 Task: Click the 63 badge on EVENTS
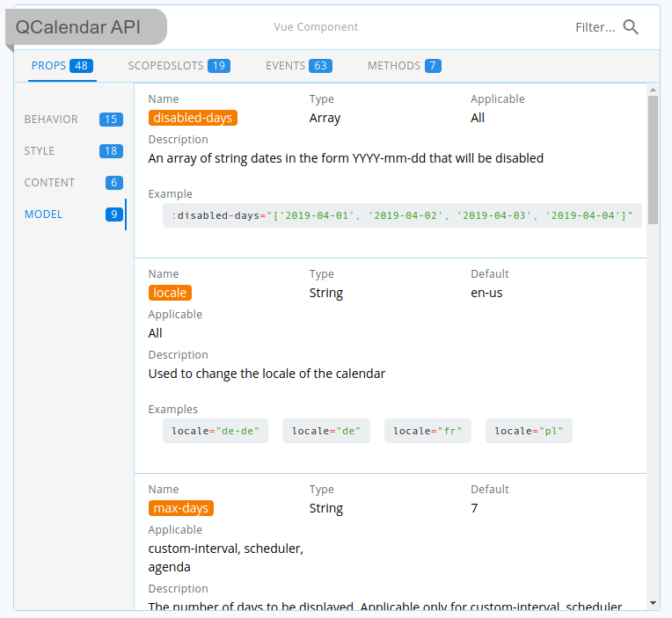[x=320, y=66]
